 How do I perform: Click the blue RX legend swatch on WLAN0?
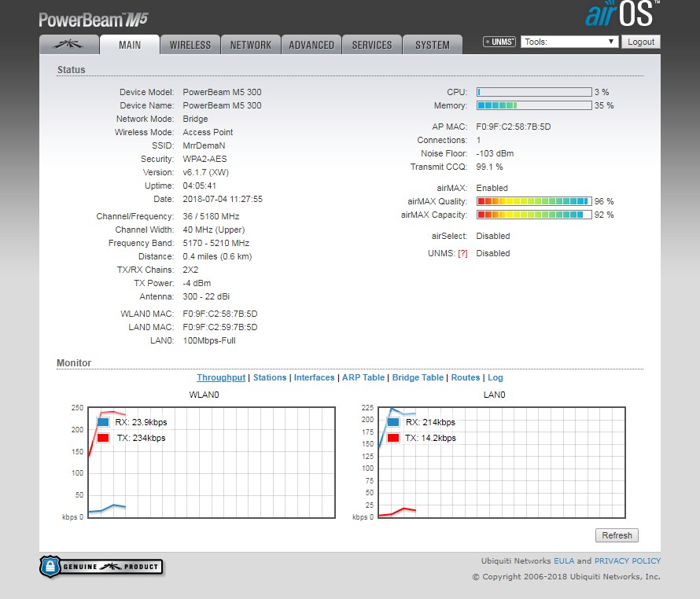click(x=103, y=422)
